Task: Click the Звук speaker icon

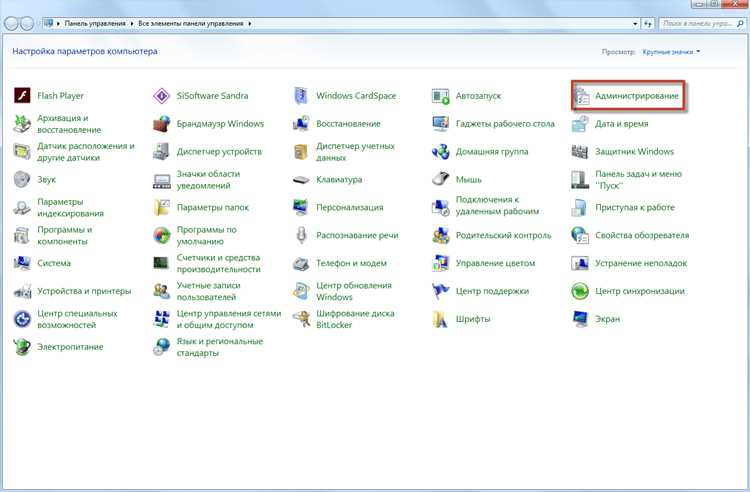Action: [22, 179]
